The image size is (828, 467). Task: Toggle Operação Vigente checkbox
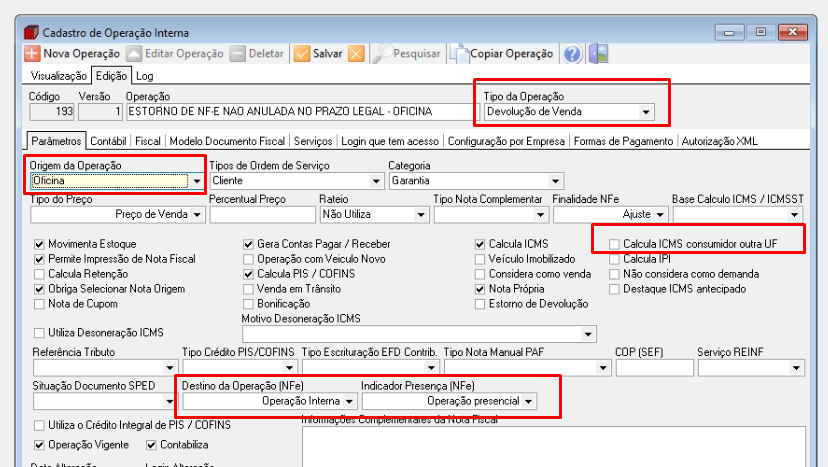tap(39, 445)
